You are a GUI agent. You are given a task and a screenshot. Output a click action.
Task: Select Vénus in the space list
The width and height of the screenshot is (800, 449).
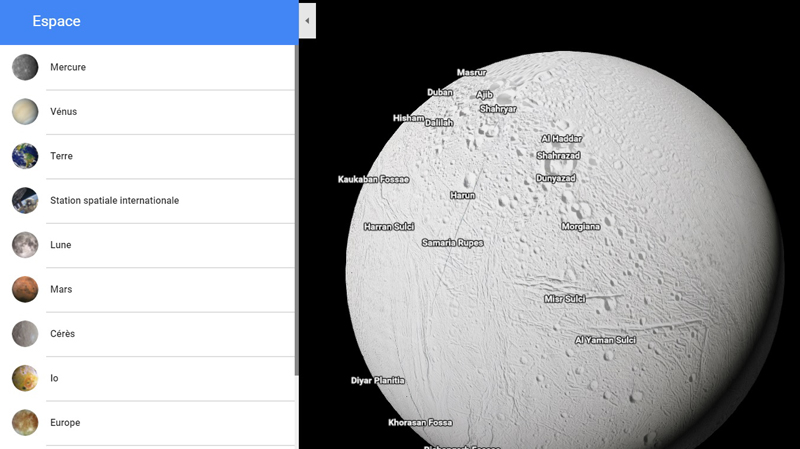[x=147, y=112]
